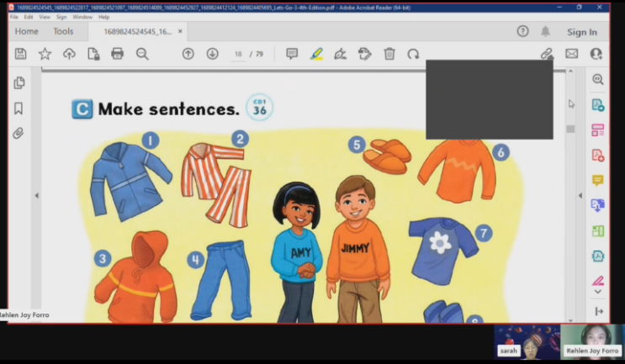Click the teal Protect PDF tool icon
The width and height of the screenshot is (625, 364).
[x=598, y=256]
